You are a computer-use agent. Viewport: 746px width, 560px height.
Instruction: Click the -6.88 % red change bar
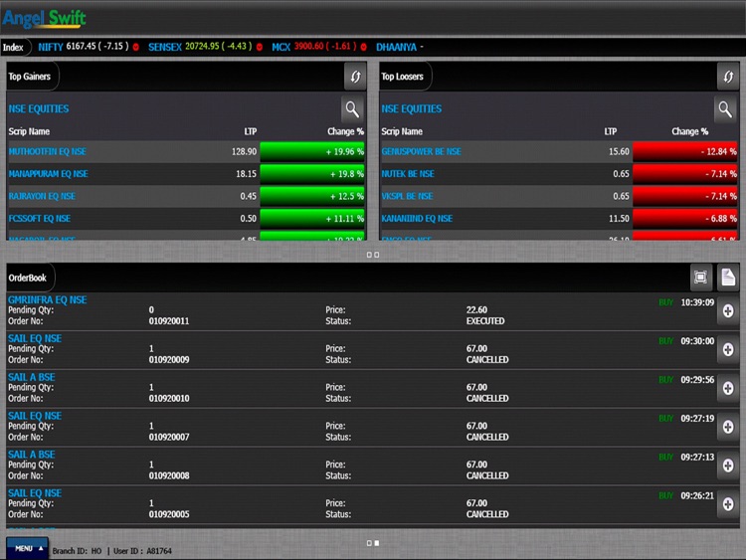point(685,219)
